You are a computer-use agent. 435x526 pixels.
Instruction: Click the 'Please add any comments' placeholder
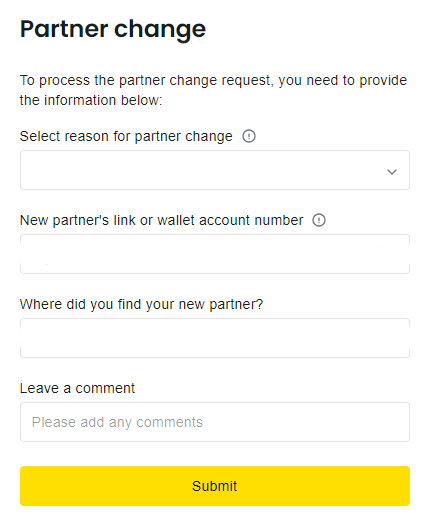pos(117,422)
